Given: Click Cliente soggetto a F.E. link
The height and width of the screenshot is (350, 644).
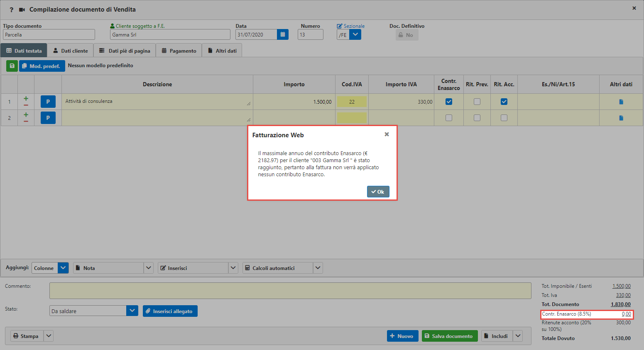Looking at the screenshot, I should point(137,26).
